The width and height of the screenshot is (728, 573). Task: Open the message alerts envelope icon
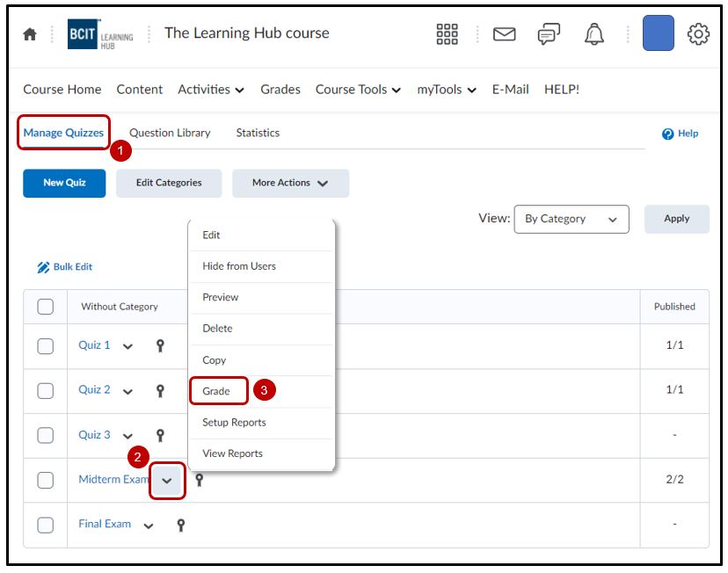504,34
